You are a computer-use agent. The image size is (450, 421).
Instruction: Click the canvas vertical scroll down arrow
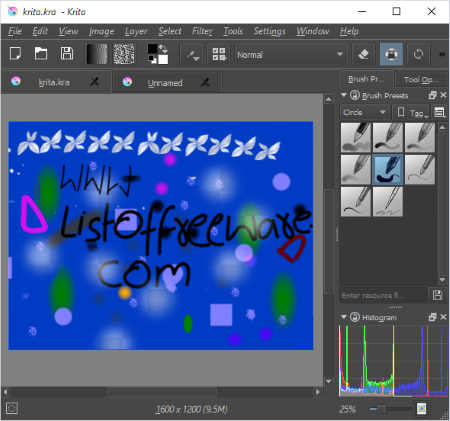329,381
